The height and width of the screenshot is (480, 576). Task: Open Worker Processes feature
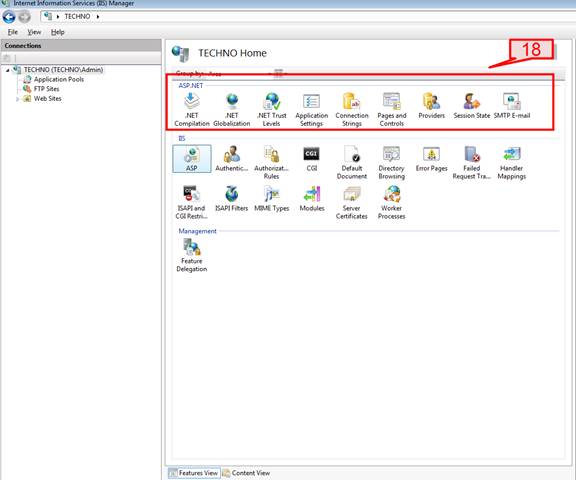tap(392, 202)
